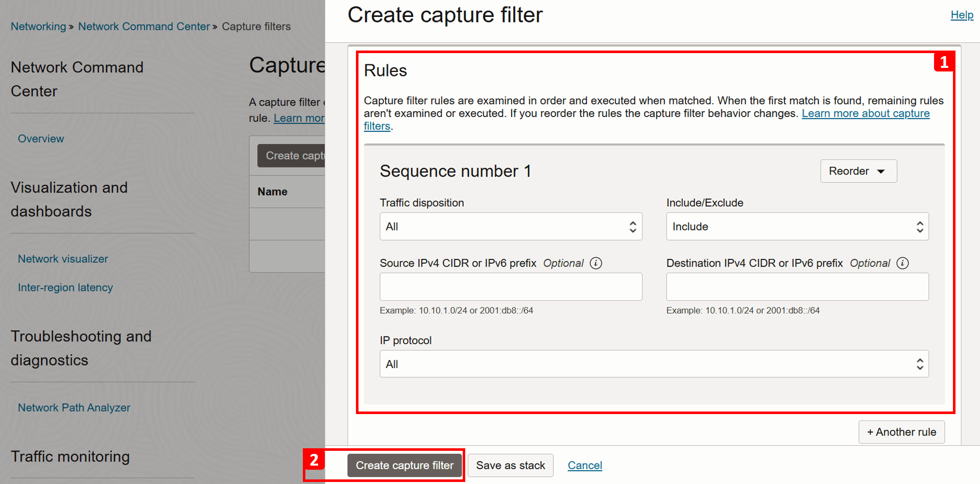Viewport: 980px width, 484px height.
Task: Open the Reorder dropdown
Action: 858,171
